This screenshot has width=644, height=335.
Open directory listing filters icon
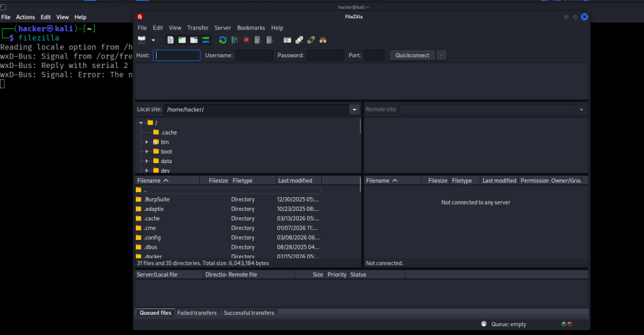click(287, 40)
